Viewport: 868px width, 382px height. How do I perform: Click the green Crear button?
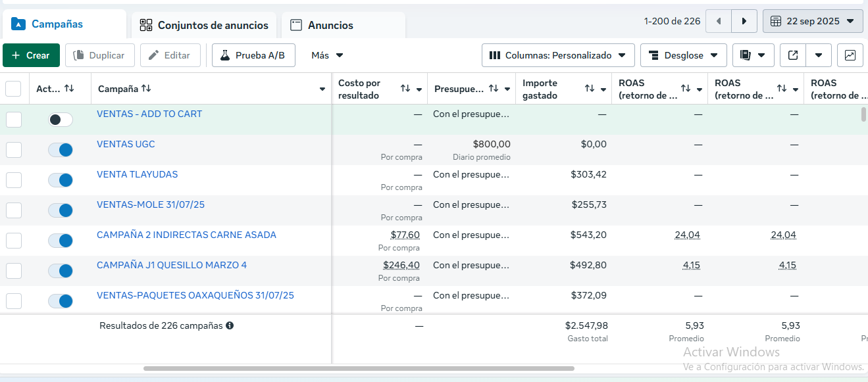[31, 55]
